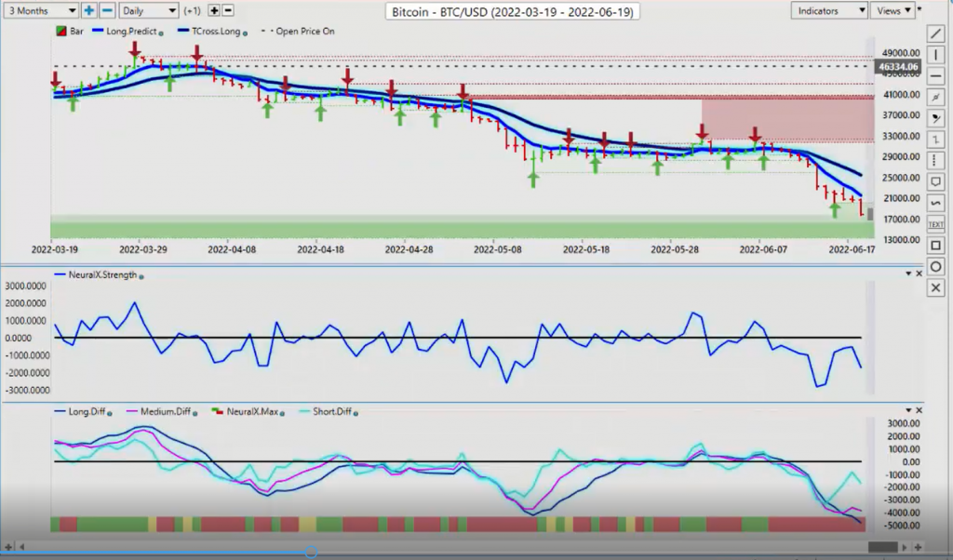Click NeuralX.Strength settings dot
This screenshot has height=560, width=953.
coord(141,277)
